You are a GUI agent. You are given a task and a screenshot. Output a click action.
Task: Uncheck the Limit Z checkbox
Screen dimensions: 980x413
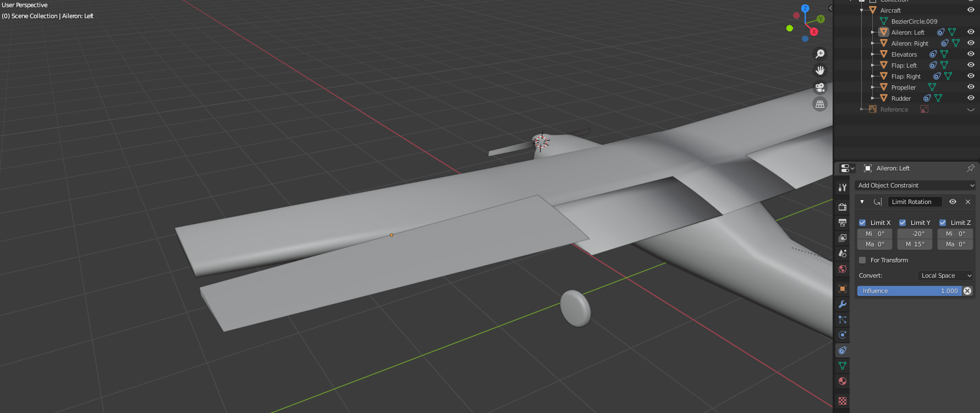pyautogui.click(x=943, y=223)
